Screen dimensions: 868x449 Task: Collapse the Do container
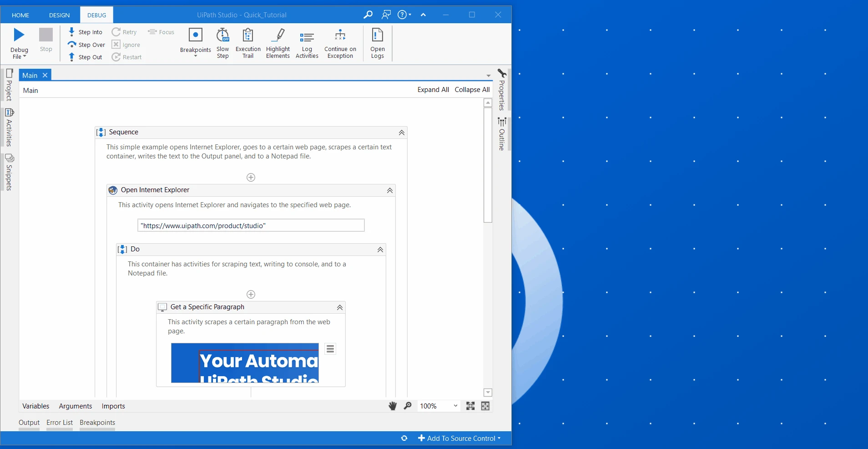(380, 250)
